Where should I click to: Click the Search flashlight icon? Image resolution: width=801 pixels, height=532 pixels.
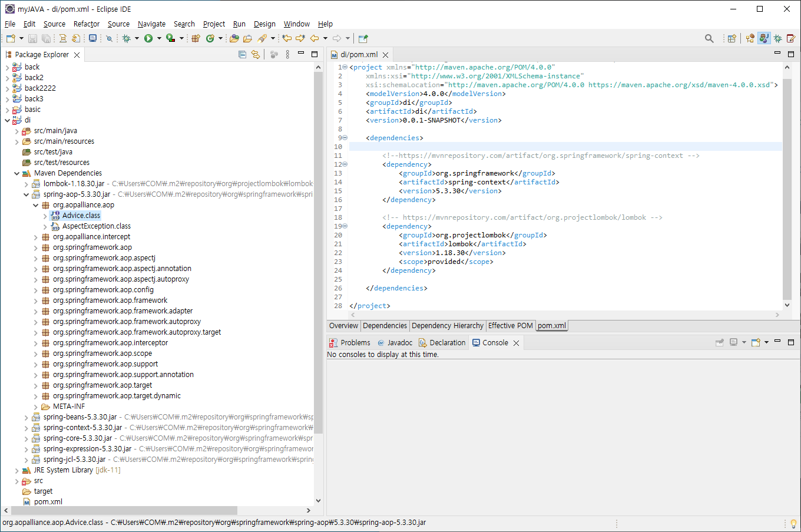(263, 38)
